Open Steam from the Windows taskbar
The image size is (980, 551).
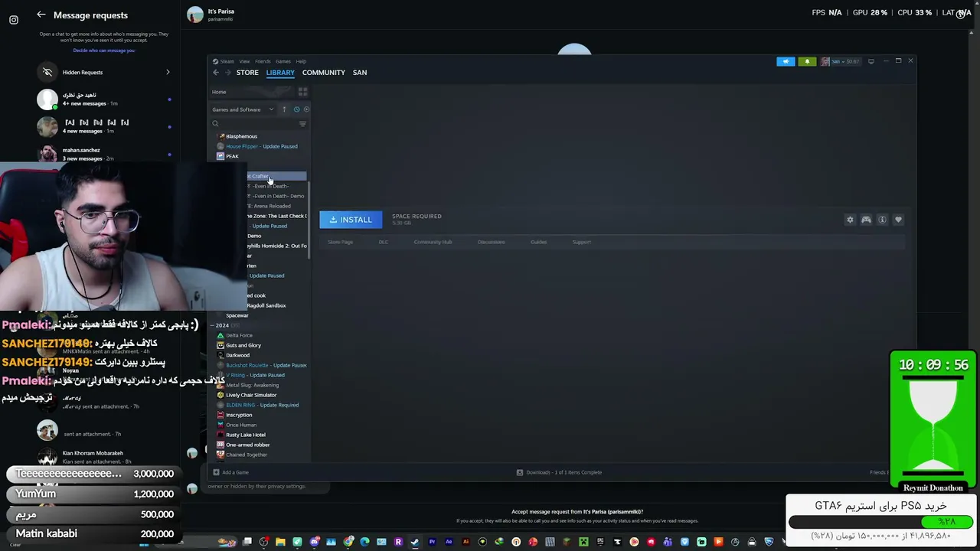click(x=415, y=542)
